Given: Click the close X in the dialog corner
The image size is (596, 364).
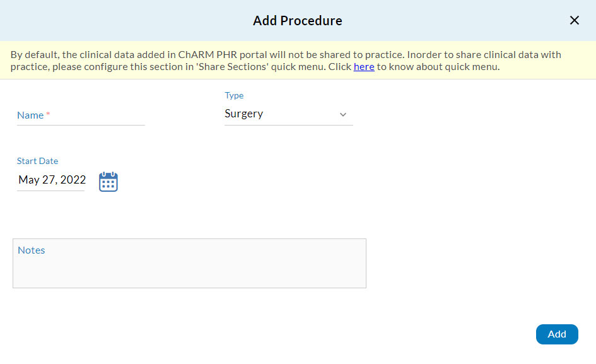Looking at the screenshot, I should (575, 20).
